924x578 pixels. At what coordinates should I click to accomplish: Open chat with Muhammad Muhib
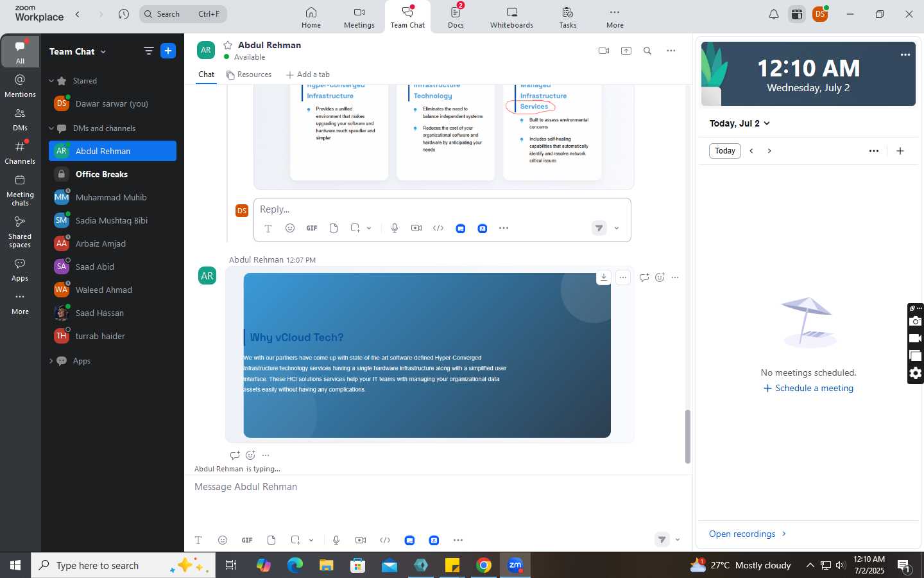[x=112, y=197]
